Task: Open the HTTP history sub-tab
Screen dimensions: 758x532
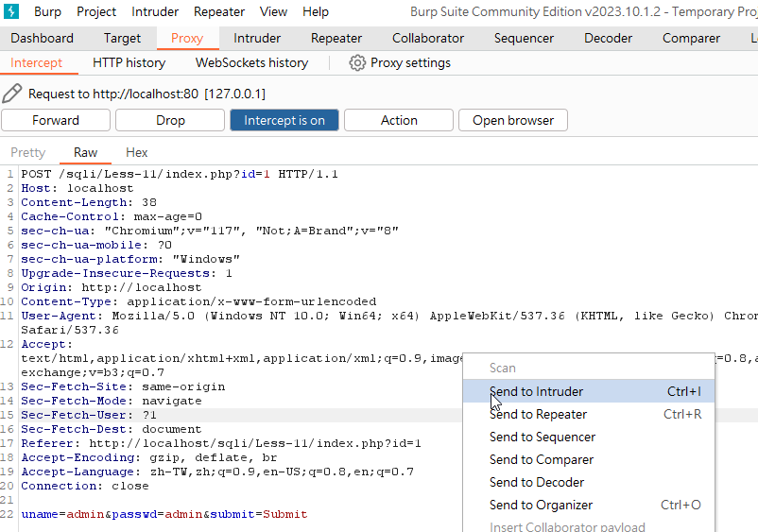Action: [129, 62]
